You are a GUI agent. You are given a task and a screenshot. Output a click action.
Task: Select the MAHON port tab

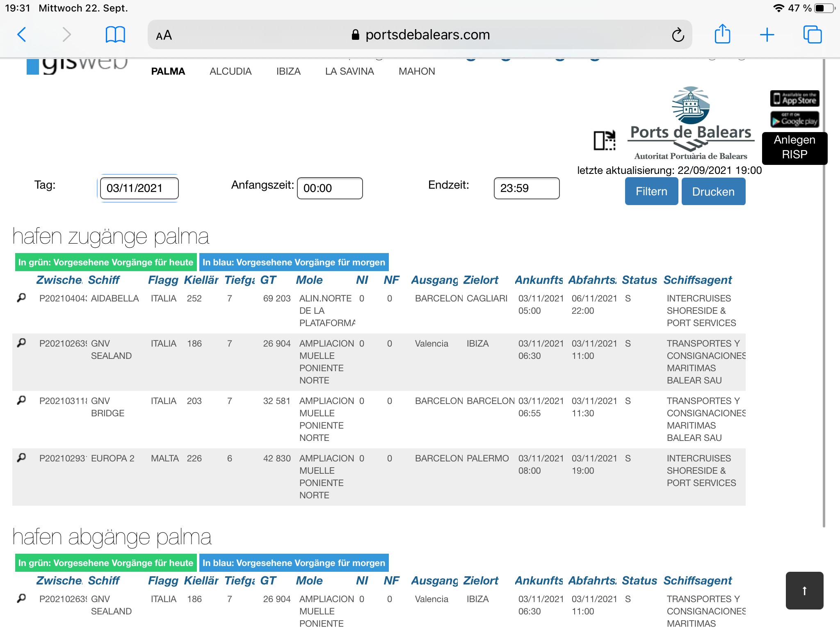[416, 71]
